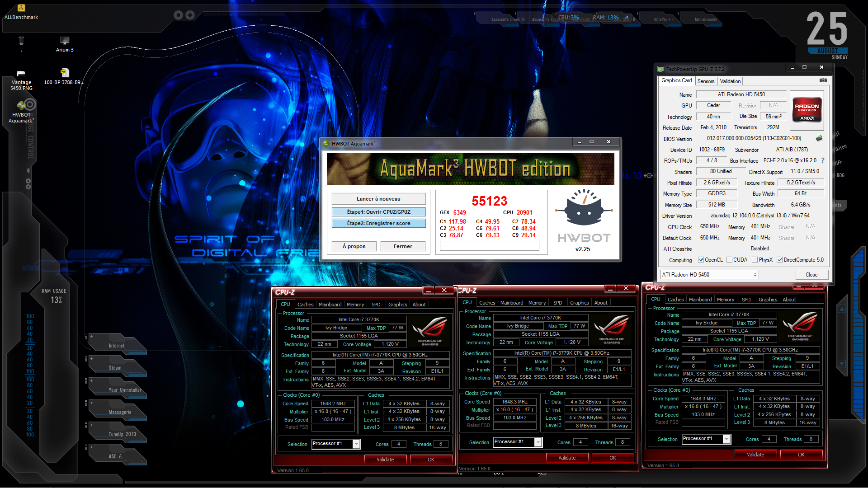The height and width of the screenshot is (488, 868).
Task: Click the Radeon Graphics AMD logo
Action: tap(807, 110)
